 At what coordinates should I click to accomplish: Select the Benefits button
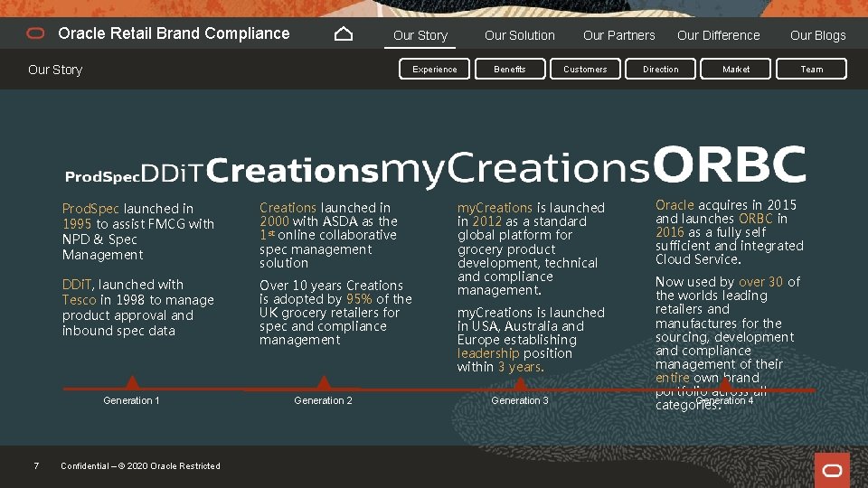tap(510, 70)
